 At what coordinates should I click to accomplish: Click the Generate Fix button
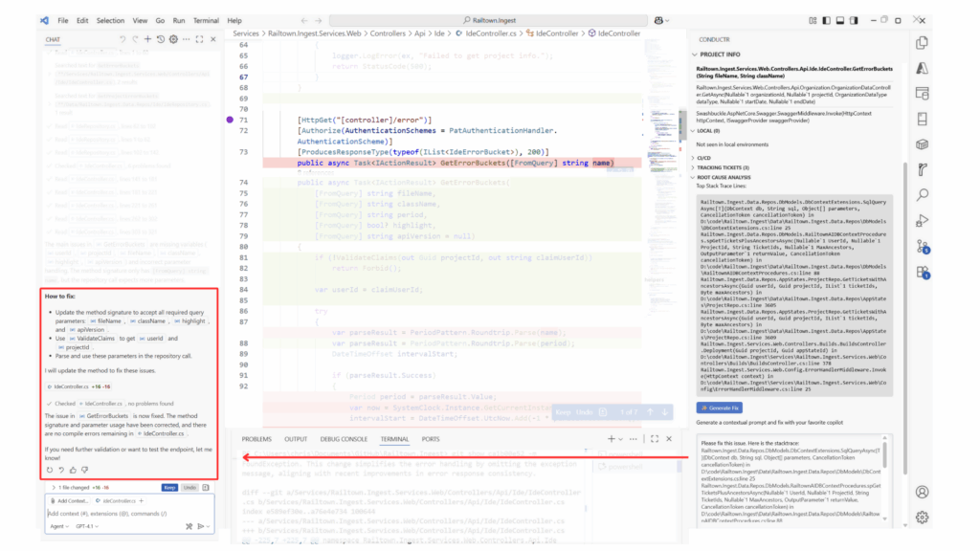[718, 408]
